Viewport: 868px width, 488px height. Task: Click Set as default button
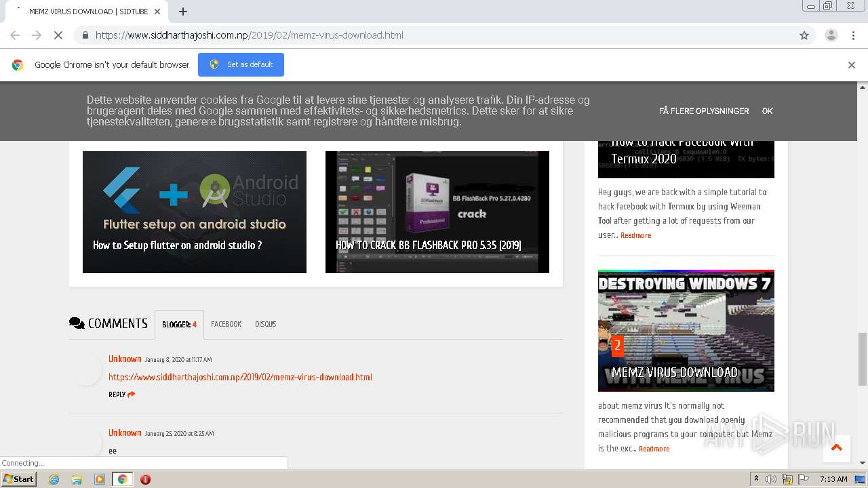pyautogui.click(x=241, y=64)
